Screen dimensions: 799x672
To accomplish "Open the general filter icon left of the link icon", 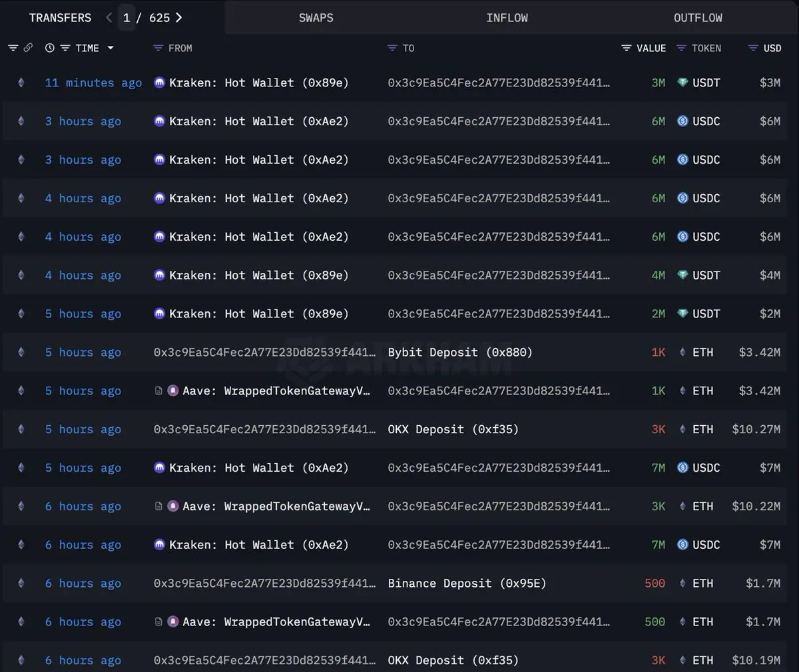I will [x=13, y=48].
